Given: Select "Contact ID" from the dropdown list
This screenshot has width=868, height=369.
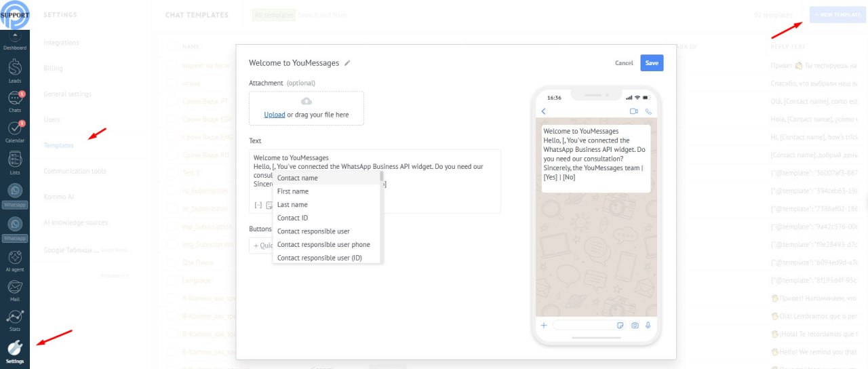Looking at the screenshot, I should click(292, 218).
